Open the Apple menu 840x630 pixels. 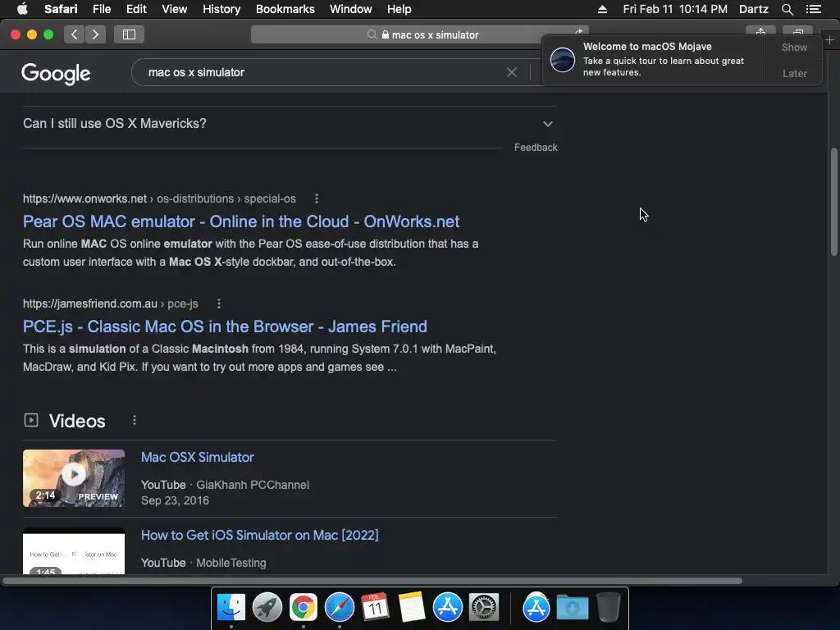click(22, 9)
